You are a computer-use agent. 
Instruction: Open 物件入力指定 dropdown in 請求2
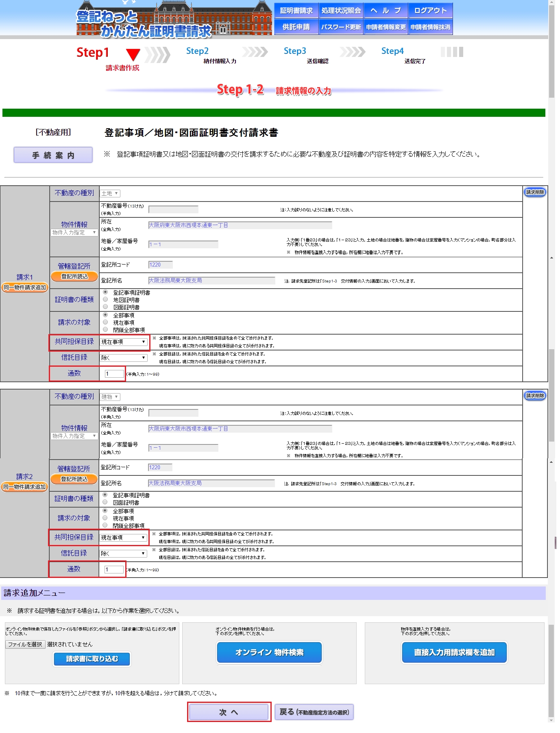(x=74, y=436)
